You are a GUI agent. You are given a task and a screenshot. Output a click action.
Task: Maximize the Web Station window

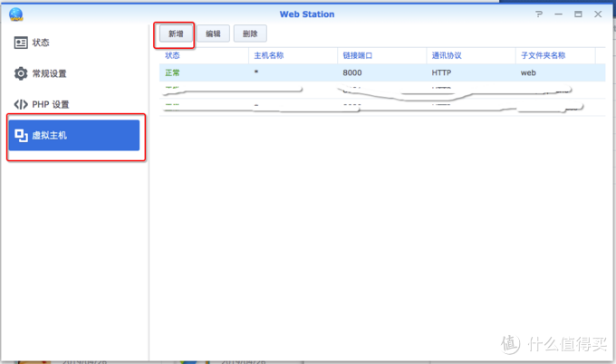578,14
